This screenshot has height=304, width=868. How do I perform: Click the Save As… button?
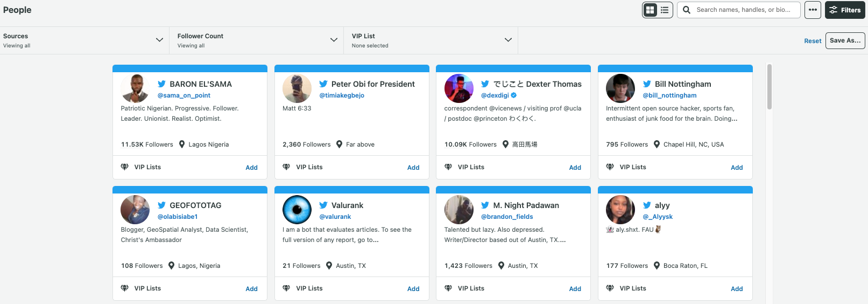pos(845,40)
